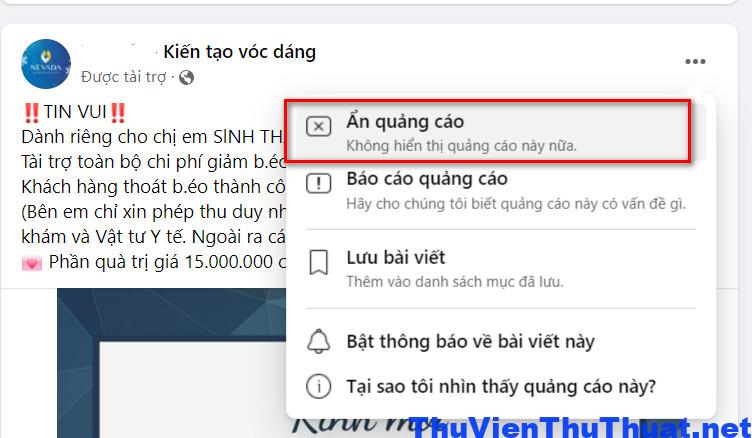The height and width of the screenshot is (438, 752).
Task: Click the exclamation report icon
Action: point(318,184)
